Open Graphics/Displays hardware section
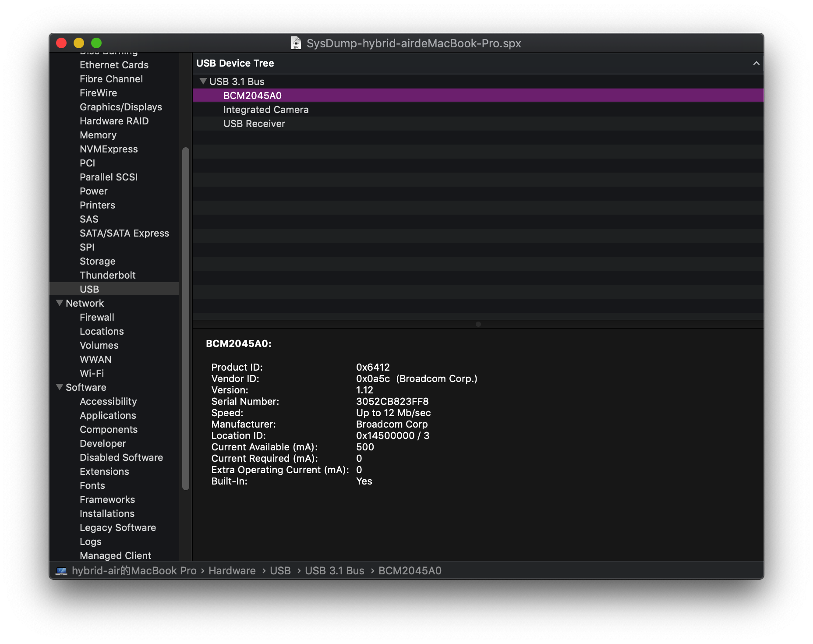This screenshot has width=813, height=644. coord(121,107)
